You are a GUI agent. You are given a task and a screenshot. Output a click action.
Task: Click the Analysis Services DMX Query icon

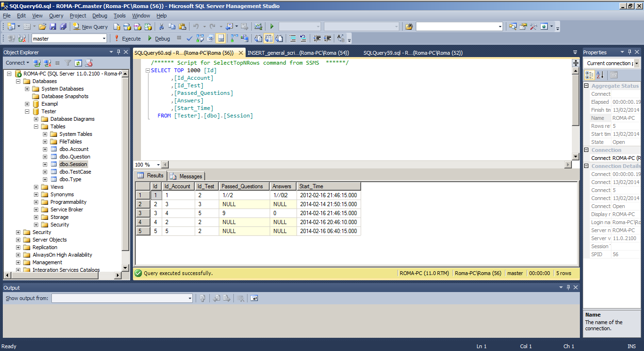[x=137, y=27]
